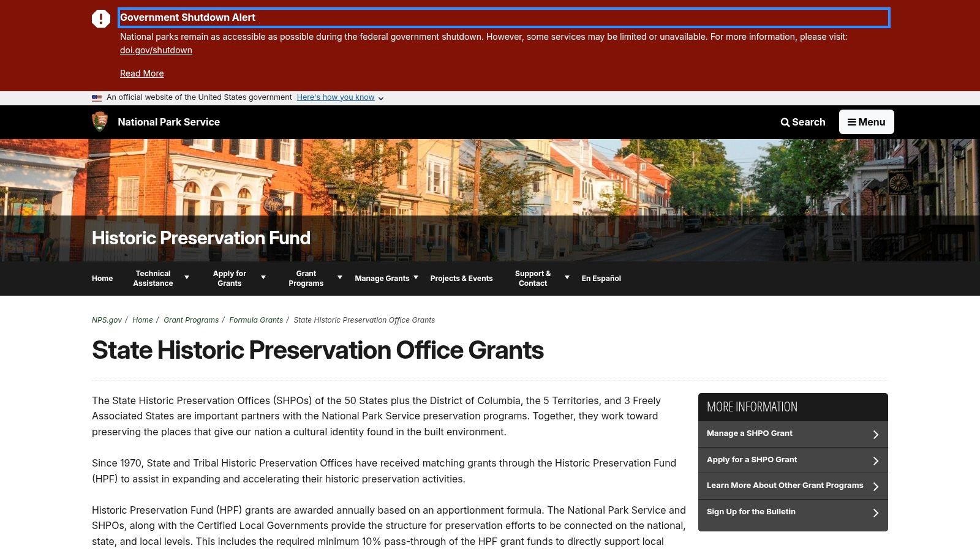
Task: Open the hamburger Menu icon
Action: point(853,122)
